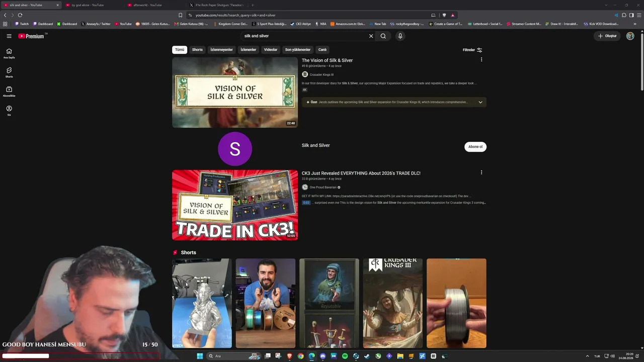
Task: Open the Brave Shields icon
Action: (444, 15)
